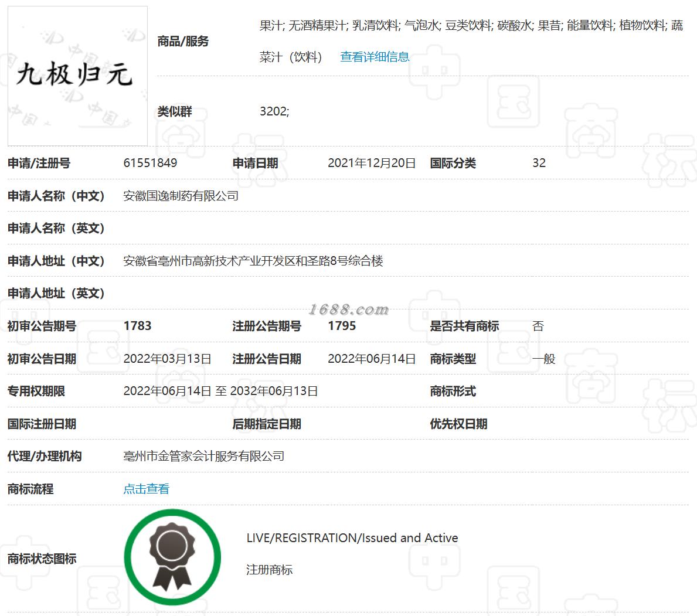This screenshot has height=616, width=697.
Task: Click the 商品/服务 label
Action: click(183, 42)
